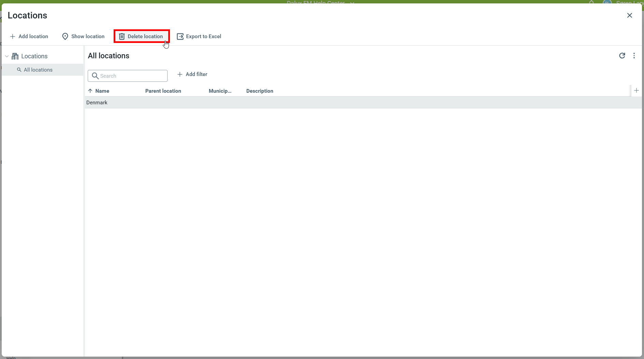Viewport: 644px width, 359px height.
Task: Click the Delete location trash icon
Action: coord(122,36)
